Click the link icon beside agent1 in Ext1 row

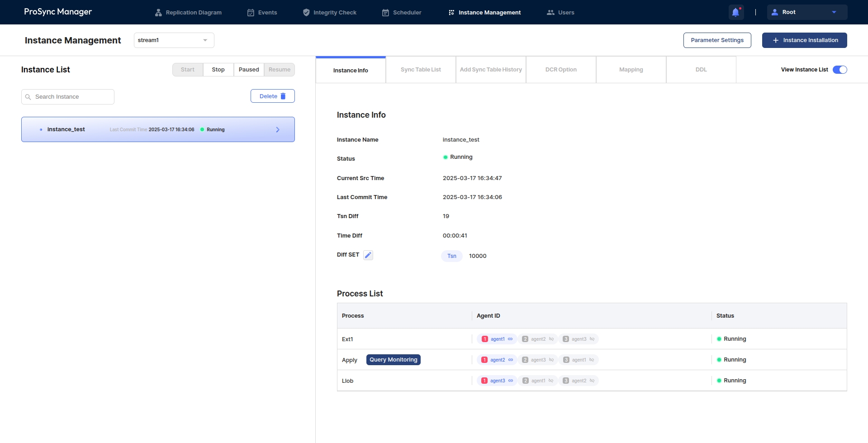click(510, 339)
